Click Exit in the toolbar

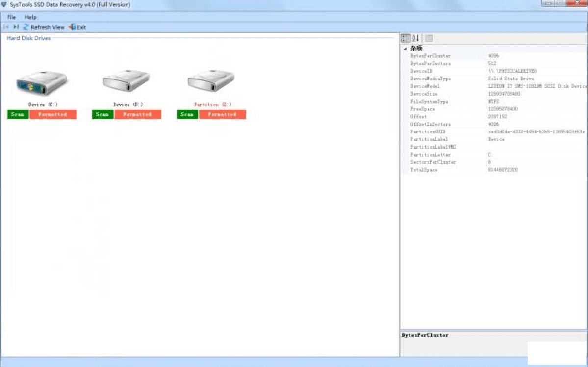77,27
